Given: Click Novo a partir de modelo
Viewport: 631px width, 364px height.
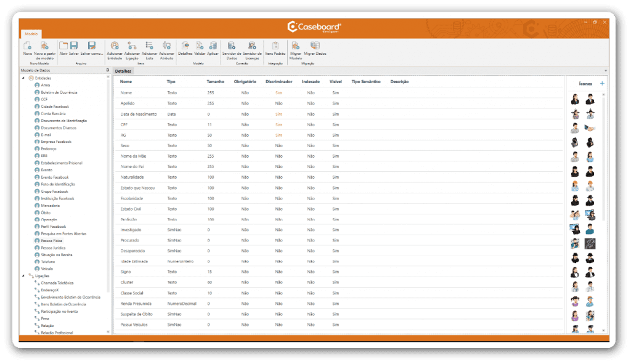Looking at the screenshot, I should tap(44, 51).
